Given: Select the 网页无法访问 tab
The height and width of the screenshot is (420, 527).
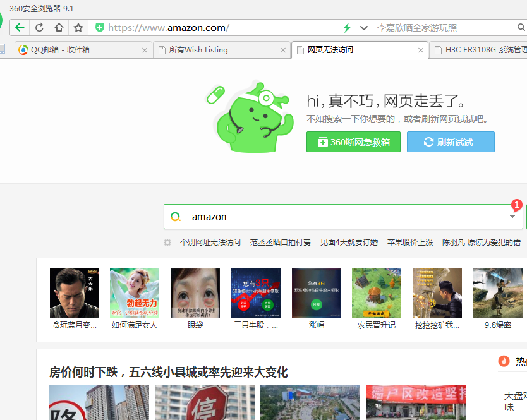Looking at the screenshot, I should [360, 50].
